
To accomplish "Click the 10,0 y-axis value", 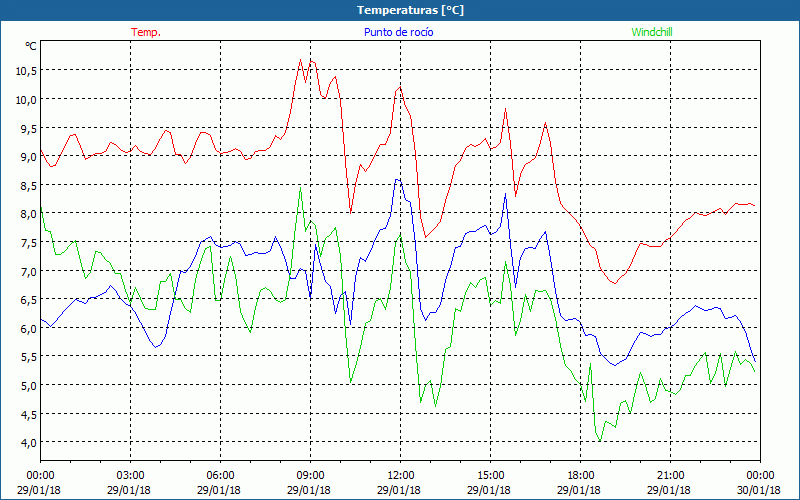I will tap(26, 99).
